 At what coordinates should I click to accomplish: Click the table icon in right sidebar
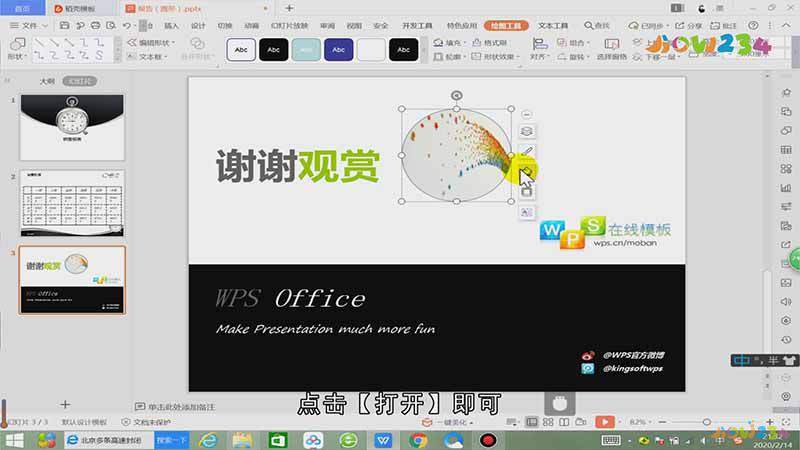pyautogui.click(x=786, y=149)
